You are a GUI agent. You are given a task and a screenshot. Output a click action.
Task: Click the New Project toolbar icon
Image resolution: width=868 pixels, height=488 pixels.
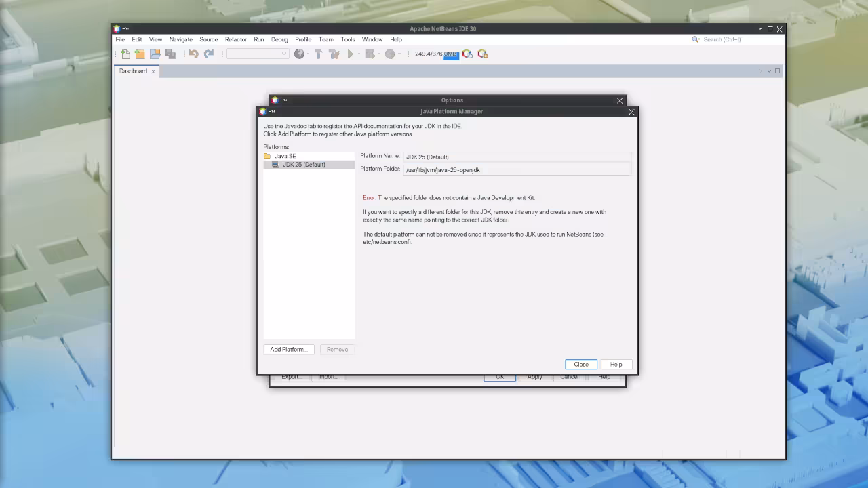140,54
